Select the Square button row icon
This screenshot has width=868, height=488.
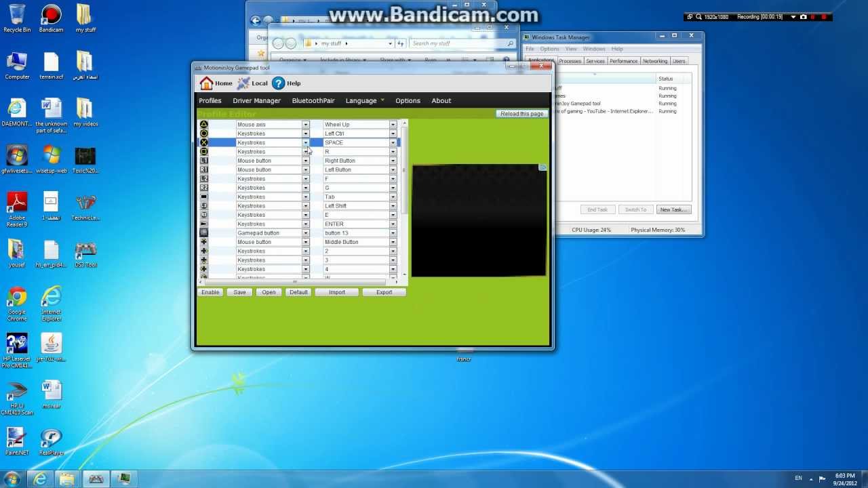pyautogui.click(x=203, y=152)
